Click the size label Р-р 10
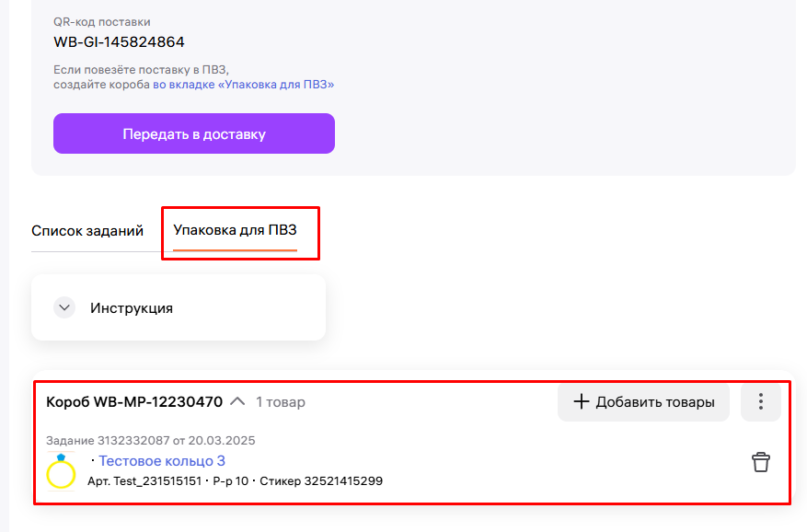807x532 pixels. click(231, 481)
